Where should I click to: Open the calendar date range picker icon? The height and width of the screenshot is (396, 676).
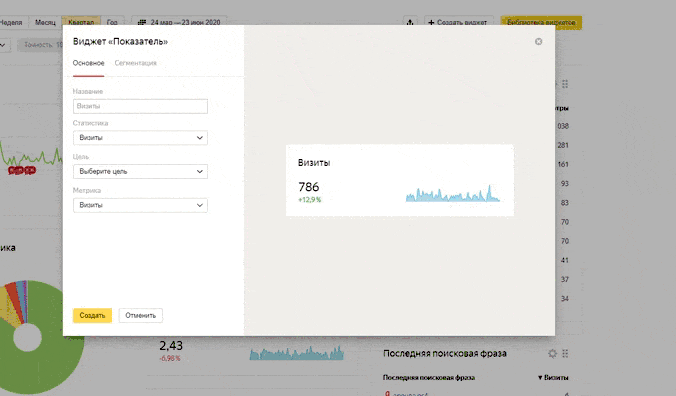point(142,22)
